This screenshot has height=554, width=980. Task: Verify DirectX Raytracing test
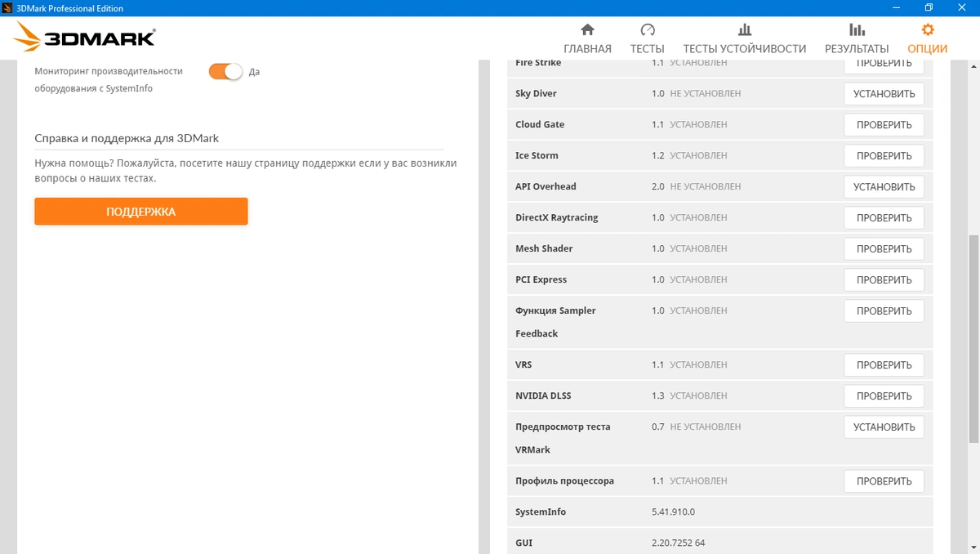(884, 218)
